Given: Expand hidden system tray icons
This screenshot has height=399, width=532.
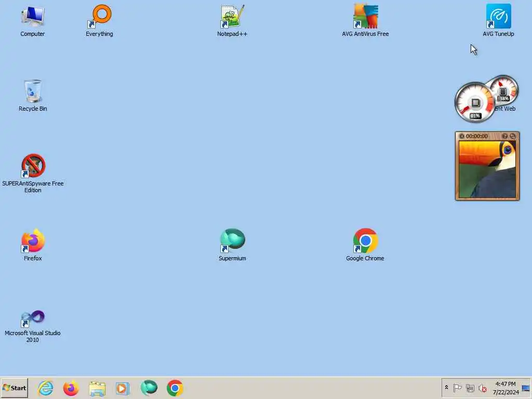Looking at the screenshot, I should (446, 388).
